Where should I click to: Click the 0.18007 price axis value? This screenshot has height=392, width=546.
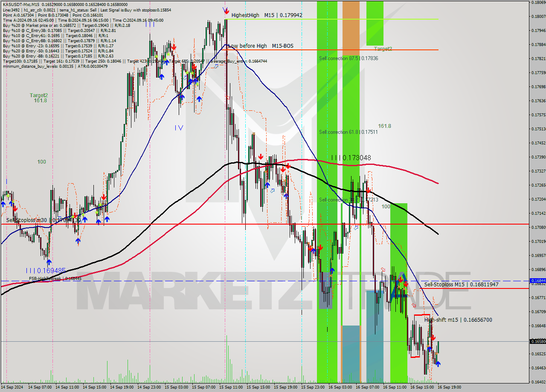click(539, 16)
